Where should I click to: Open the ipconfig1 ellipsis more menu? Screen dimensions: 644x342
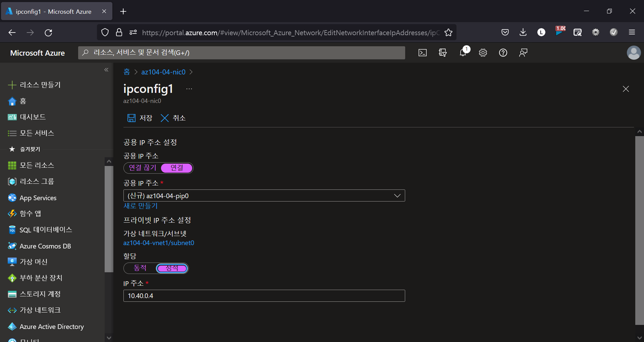[x=189, y=89]
